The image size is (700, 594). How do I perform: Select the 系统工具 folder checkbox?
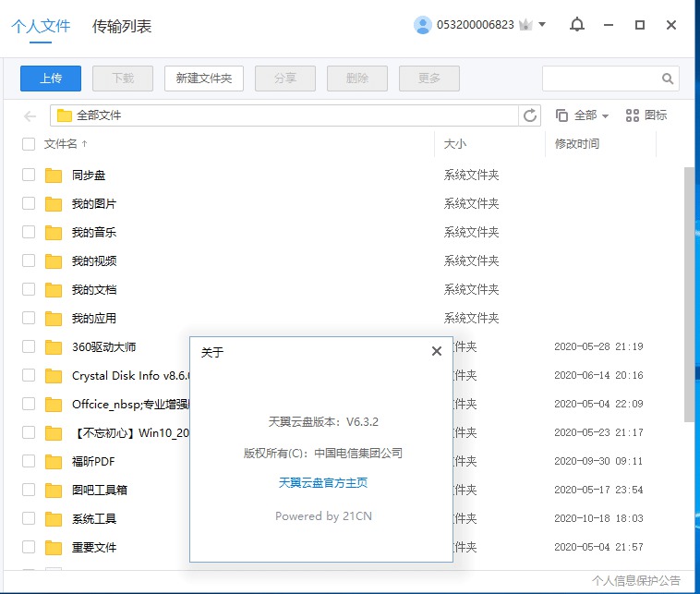click(x=29, y=518)
